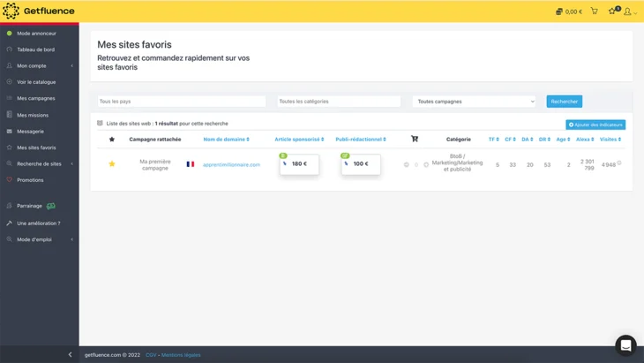Image resolution: width=644 pixels, height=363 pixels.
Task: Select the 100 € publi-rédactionnel offer
Action: click(361, 164)
